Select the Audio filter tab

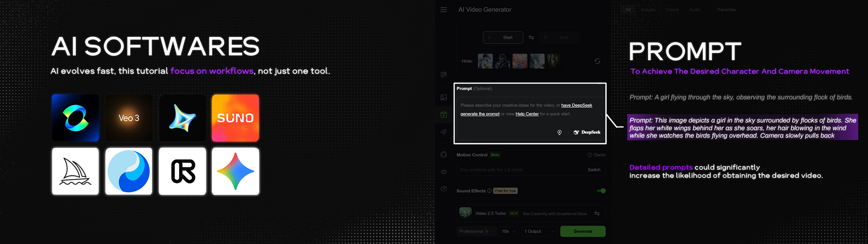(x=695, y=9)
